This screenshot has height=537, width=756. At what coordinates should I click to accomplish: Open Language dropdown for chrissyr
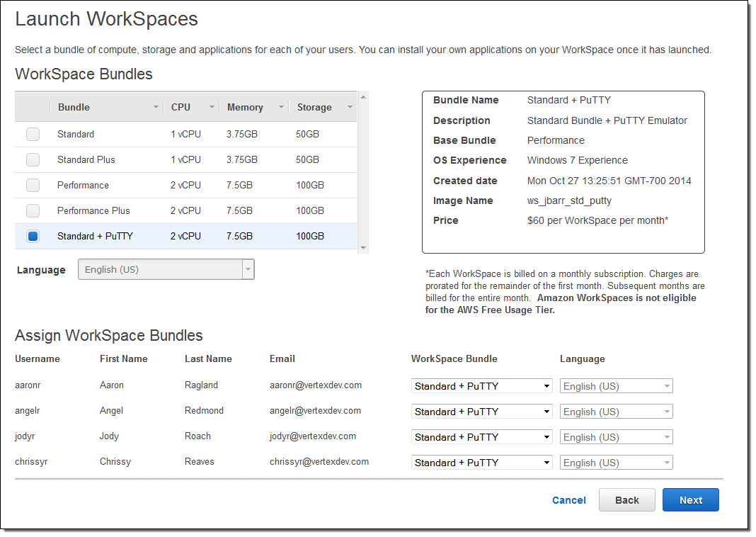616,463
